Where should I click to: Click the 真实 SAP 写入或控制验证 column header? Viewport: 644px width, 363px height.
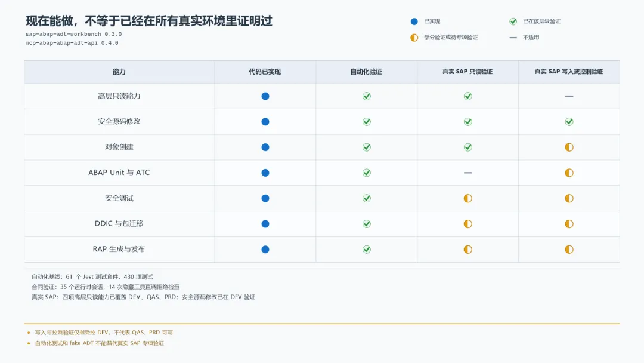[569, 72]
